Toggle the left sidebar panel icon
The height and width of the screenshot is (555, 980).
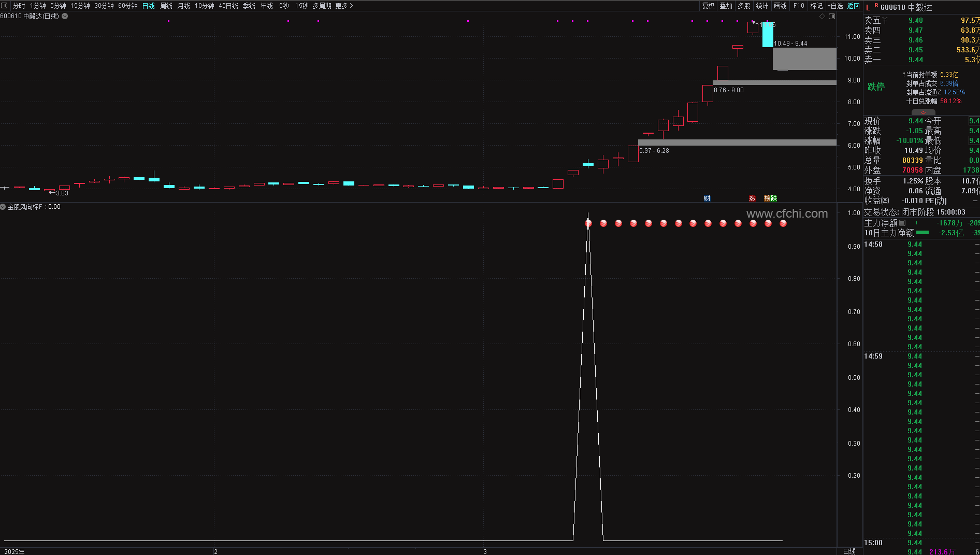5,6
